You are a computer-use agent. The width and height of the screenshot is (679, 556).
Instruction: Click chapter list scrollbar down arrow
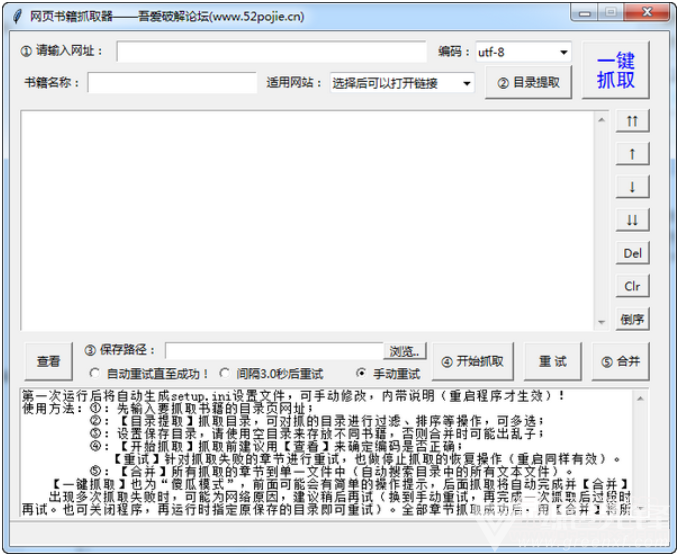[601, 322]
